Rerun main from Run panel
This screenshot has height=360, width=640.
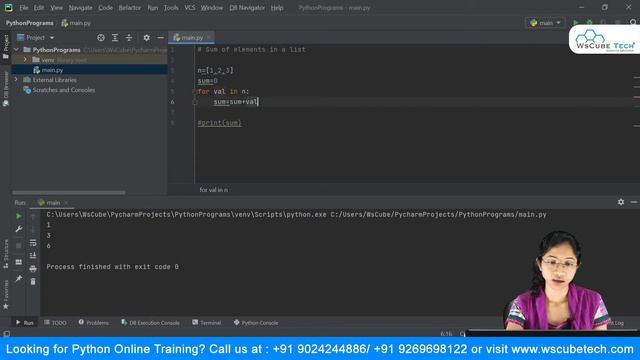(x=19, y=216)
